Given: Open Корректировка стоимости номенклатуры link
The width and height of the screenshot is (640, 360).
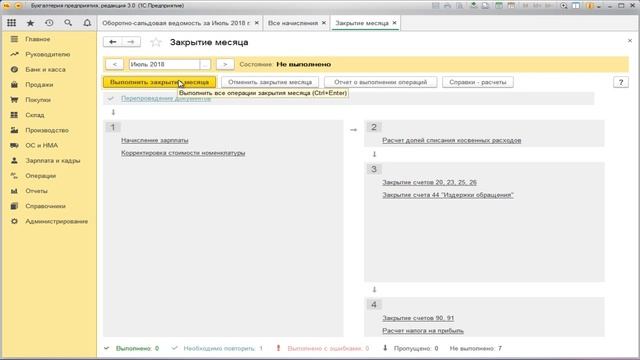Looking at the screenshot, I should point(183,153).
